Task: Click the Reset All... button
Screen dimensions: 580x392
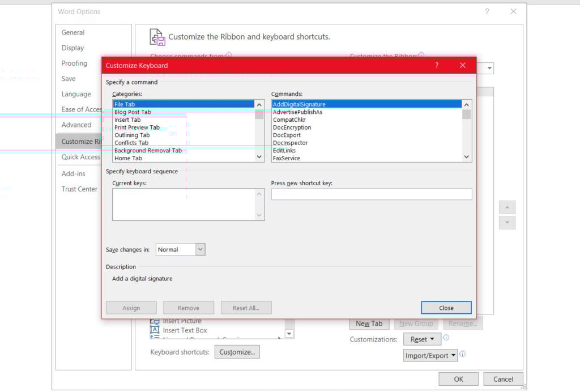Action: (x=246, y=308)
